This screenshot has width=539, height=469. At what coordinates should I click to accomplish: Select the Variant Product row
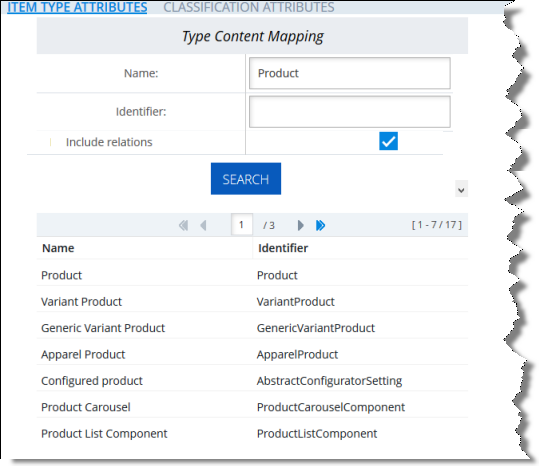click(252, 302)
